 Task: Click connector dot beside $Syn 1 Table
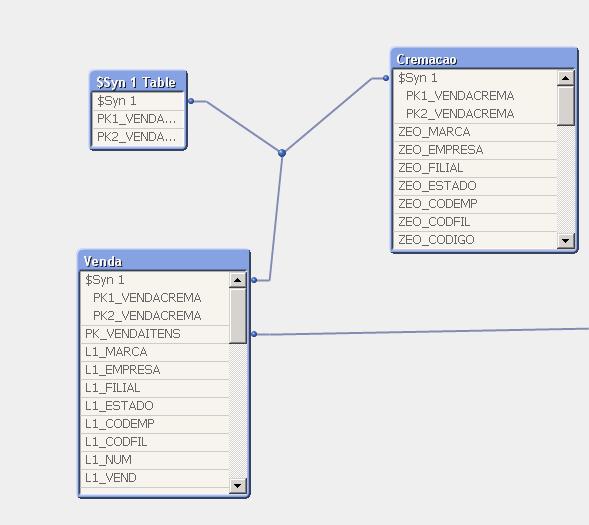pyautogui.click(x=191, y=101)
